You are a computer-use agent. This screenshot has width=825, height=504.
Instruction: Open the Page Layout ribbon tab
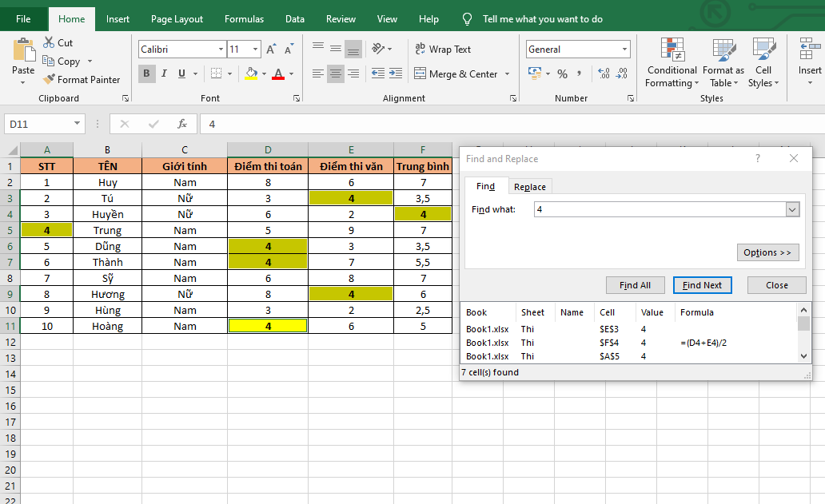tap(177, 19)
